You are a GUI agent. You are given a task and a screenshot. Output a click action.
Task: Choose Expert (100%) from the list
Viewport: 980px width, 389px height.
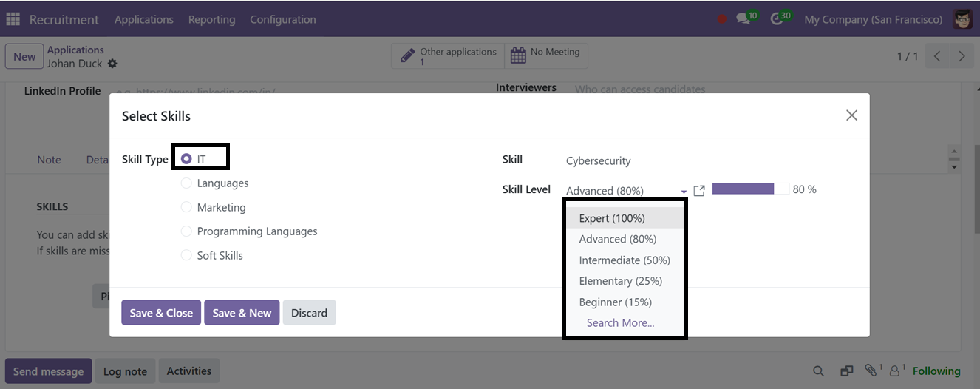click(625, 218)
